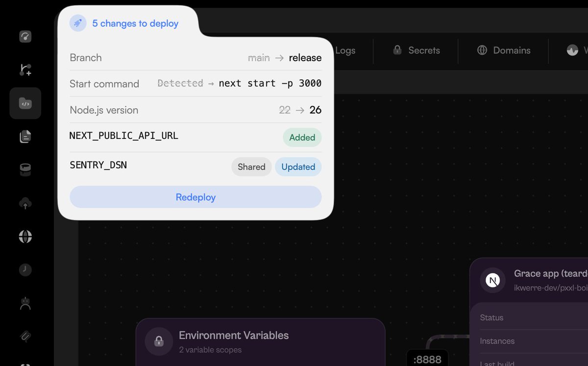This screenshot has height=366, width=588.
Task: Click the SENTRY_DSN variable name
Action: [98, 165]
